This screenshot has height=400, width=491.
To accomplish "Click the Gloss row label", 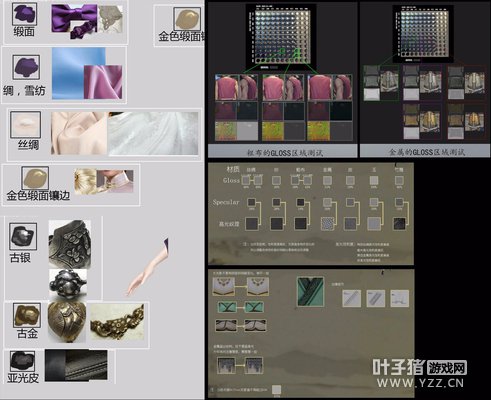I will 231,180.
